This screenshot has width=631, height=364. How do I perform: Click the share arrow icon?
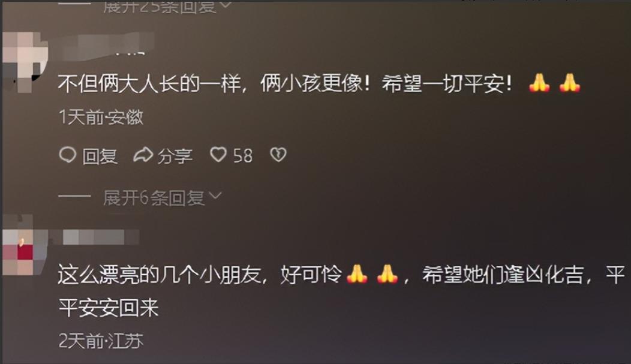[143, 155]
